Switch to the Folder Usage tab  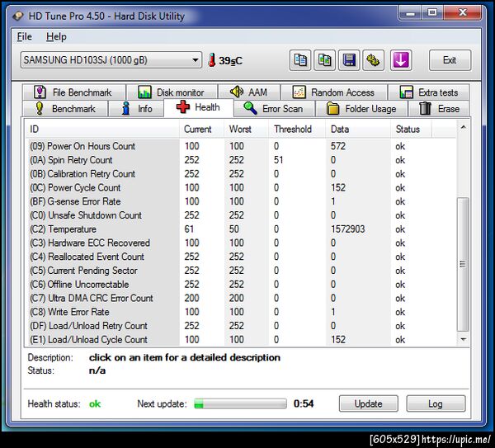click(x=362, y=109)
